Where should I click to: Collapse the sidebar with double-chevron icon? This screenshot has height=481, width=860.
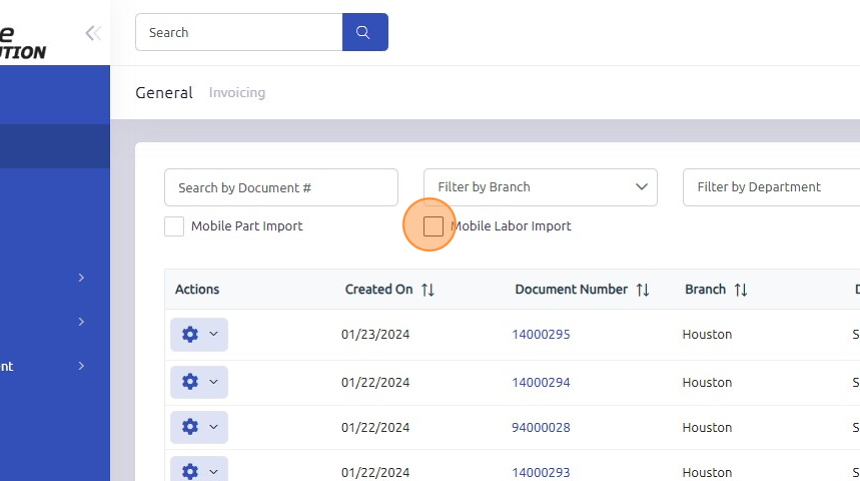pos(93,33)
